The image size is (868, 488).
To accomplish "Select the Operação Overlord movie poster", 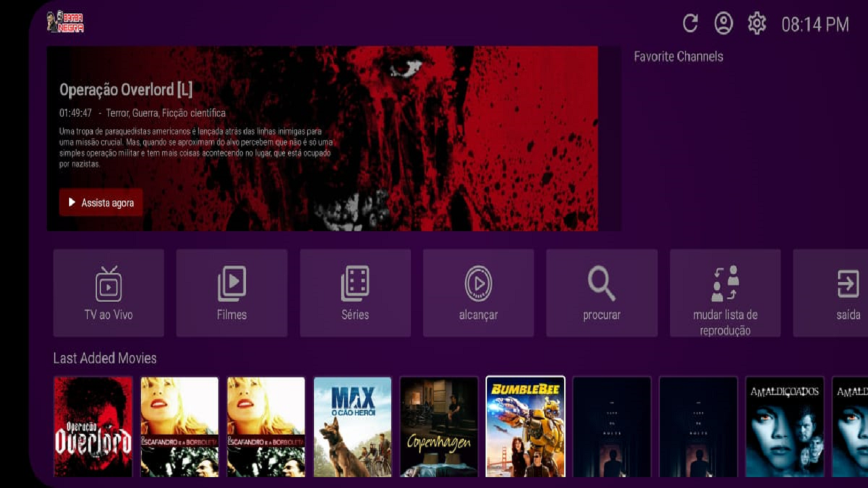I will pyautogui.click(x=93, y=427).
